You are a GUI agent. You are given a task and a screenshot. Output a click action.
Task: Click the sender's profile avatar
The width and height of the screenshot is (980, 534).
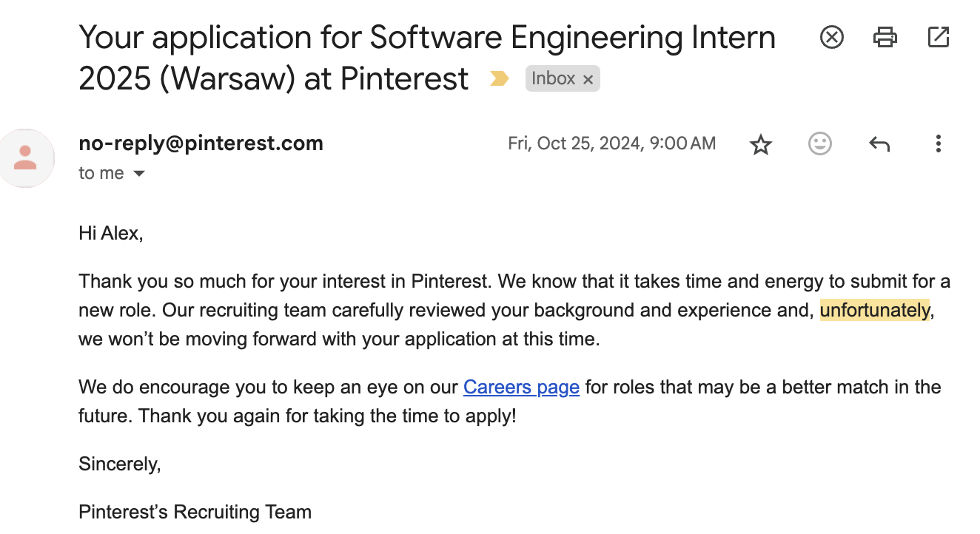click(26, 158)
